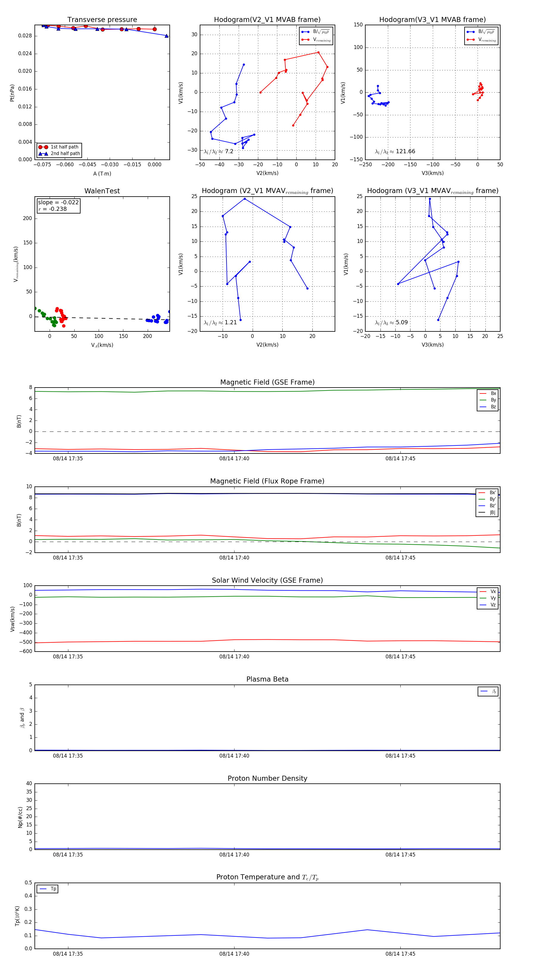535x980 pixels.
Task: Select the "Bz'" flux rope legend entry
Action: tap(487, 506)
